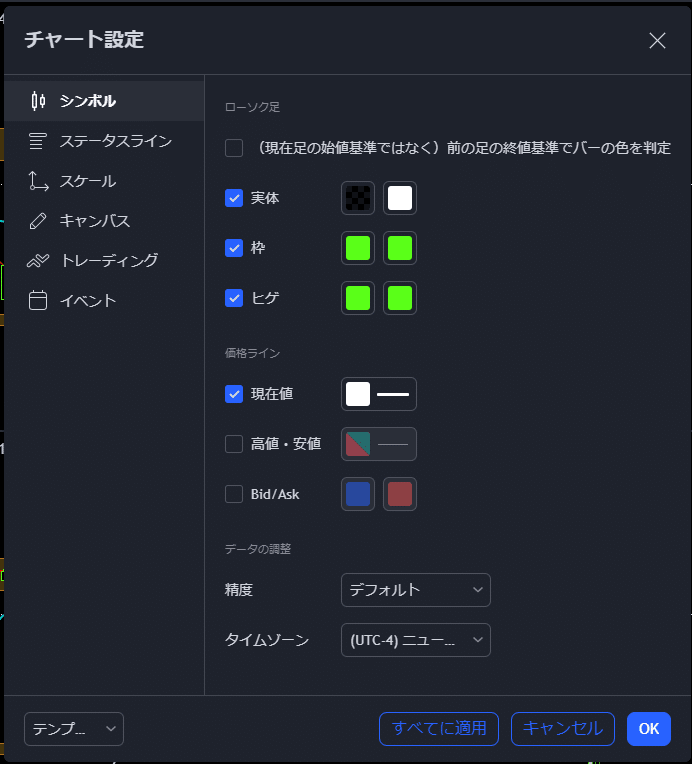Open the 実体 black checkered color swatch
Screen dimensions: 692x764
[358, 198]
